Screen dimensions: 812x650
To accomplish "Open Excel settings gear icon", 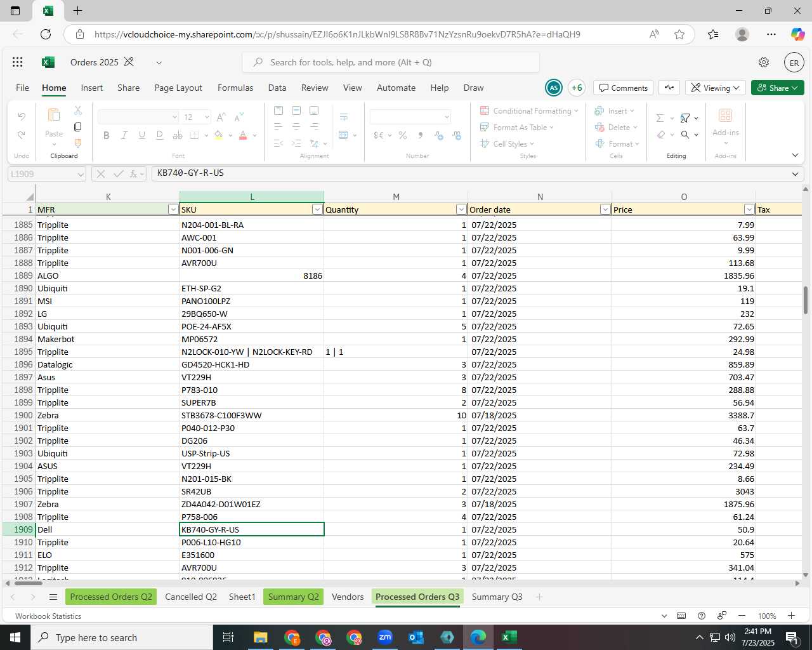I will 764,62.
